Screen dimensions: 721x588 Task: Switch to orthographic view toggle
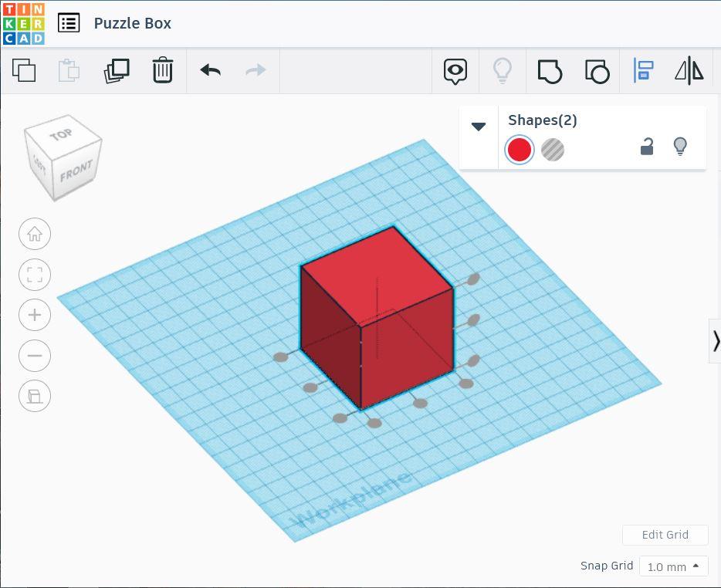pos(35,396)
